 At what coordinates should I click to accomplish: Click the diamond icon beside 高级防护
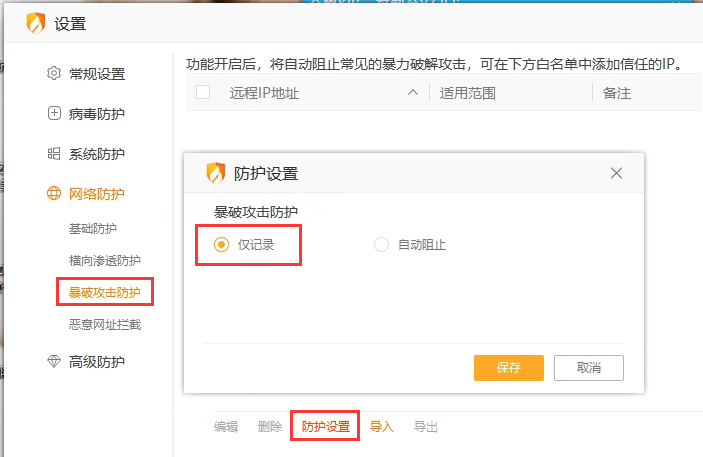tap(54, 362)
